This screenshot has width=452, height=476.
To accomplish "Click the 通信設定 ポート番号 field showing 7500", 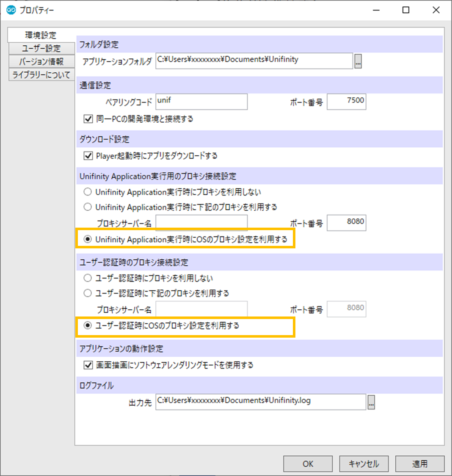I will [346, 102].
